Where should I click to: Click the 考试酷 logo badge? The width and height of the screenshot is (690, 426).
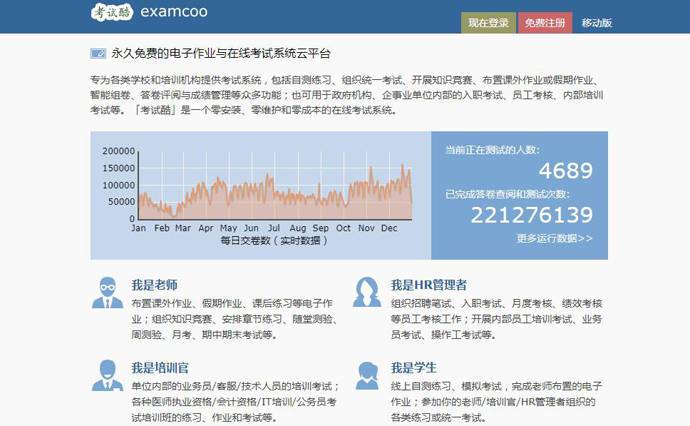click(110, 13)
